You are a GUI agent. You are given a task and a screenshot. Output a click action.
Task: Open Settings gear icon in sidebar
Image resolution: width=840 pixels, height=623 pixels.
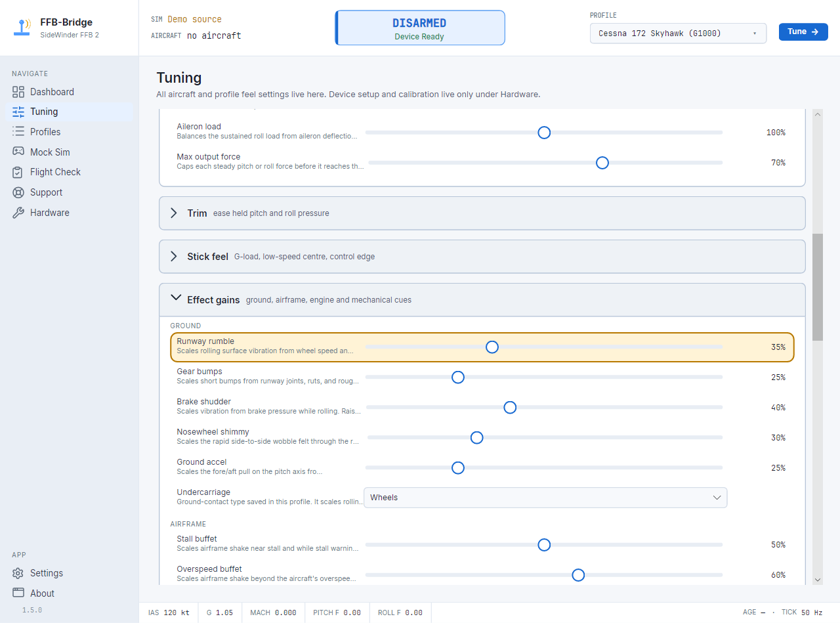(x=18, y=573)
